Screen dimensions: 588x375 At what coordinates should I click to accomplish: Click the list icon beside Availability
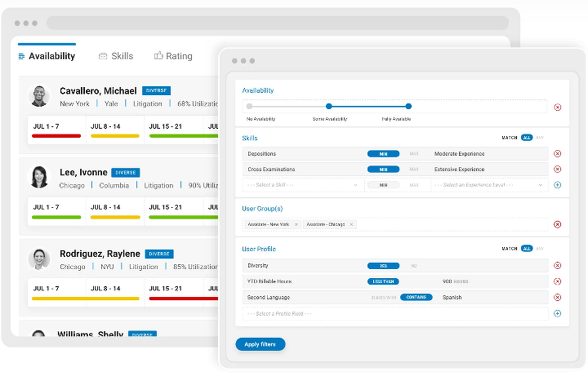pos(21,56)
